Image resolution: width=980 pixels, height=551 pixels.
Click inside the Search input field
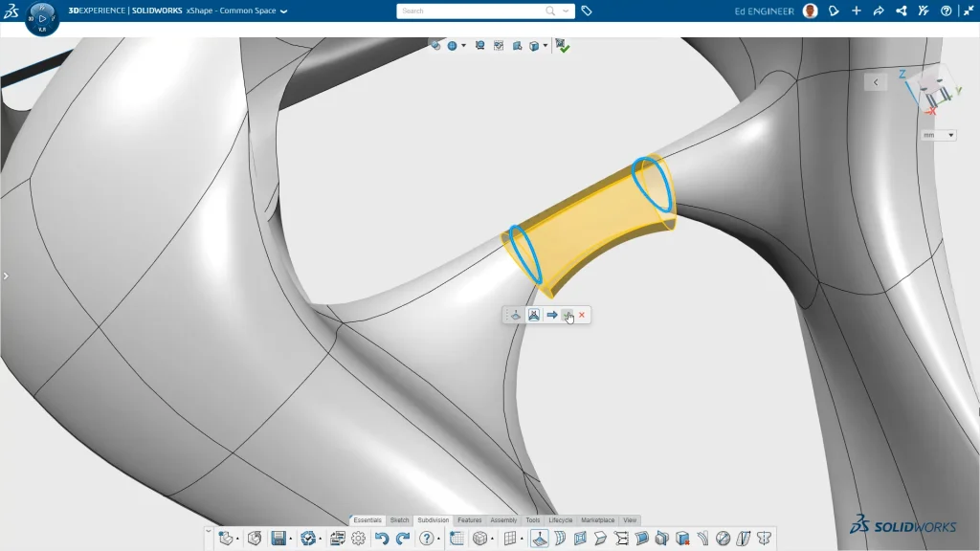click(x=469, y=11)
